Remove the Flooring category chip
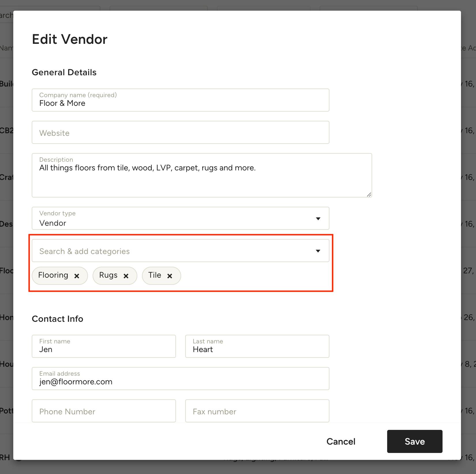This screenshot has width=476, height=474. click(x=77, y=276)
